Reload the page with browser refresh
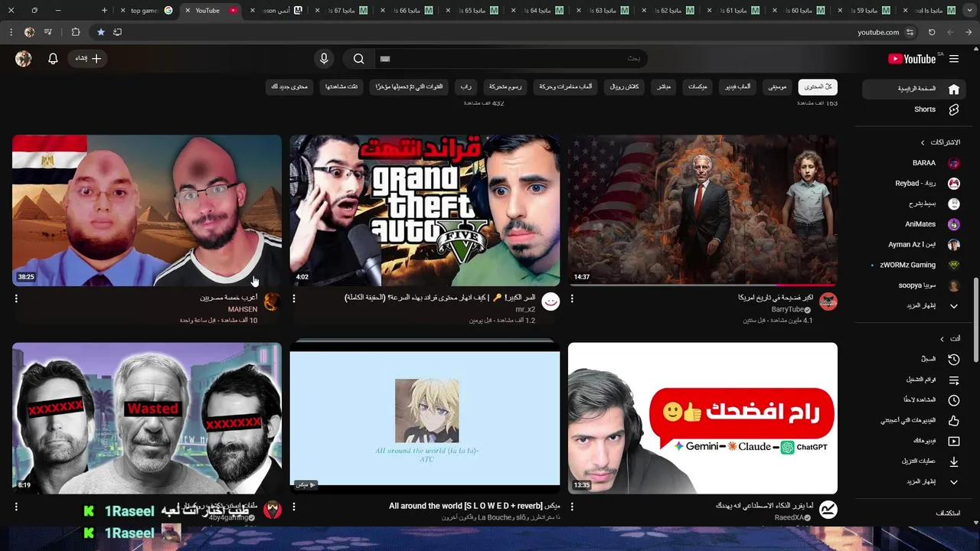Screen dimensions: 980x551 coord(932,32)
